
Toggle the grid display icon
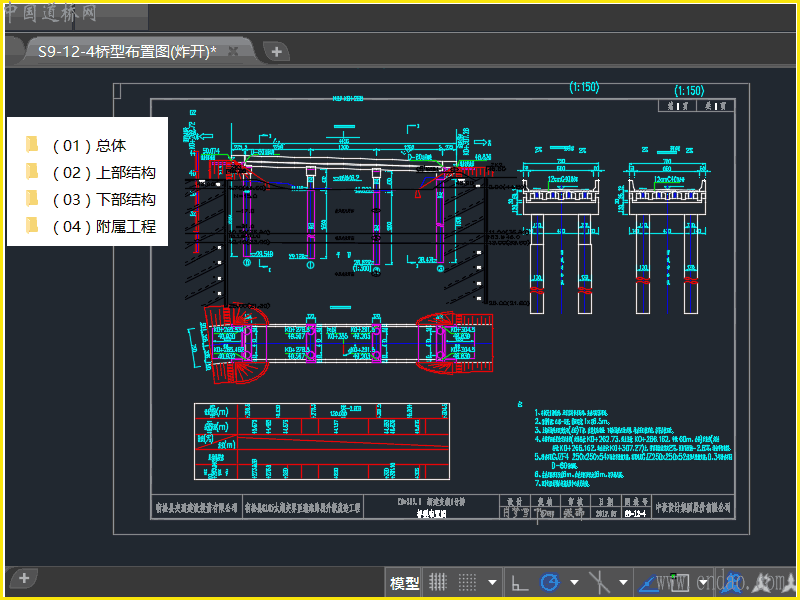438,582
